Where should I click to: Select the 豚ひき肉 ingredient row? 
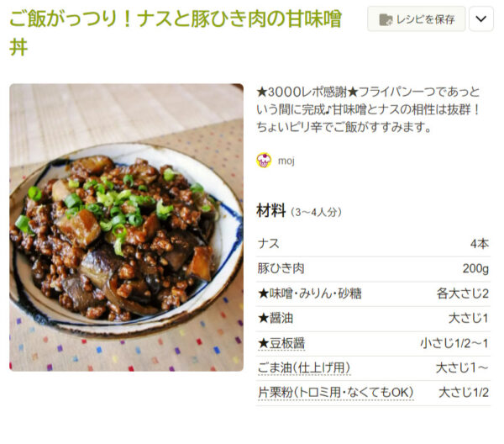click(373, 269)
